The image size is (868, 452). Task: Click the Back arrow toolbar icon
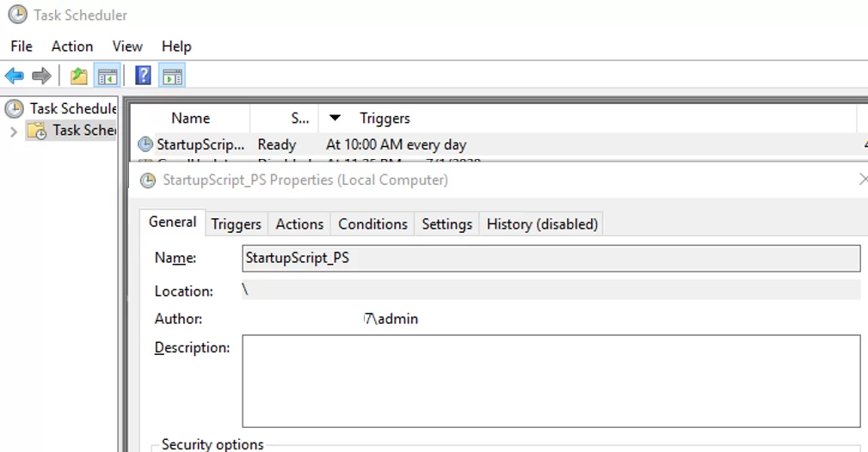tap(15, 76)
